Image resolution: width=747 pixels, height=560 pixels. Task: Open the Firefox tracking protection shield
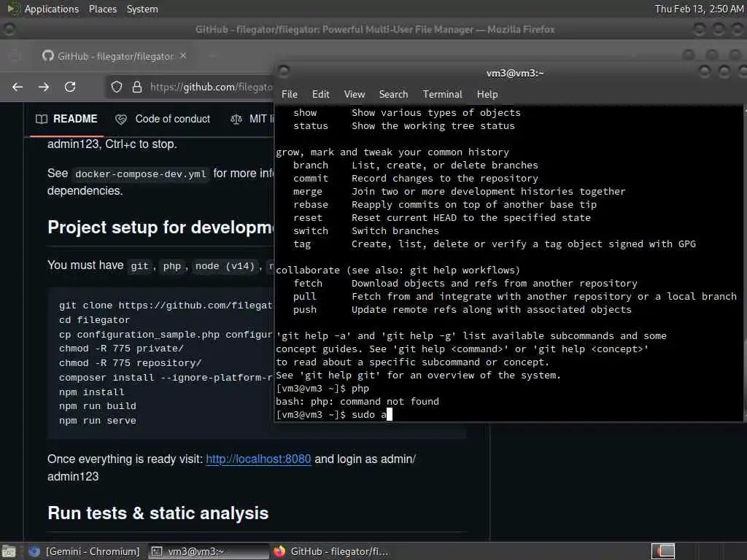117,87
